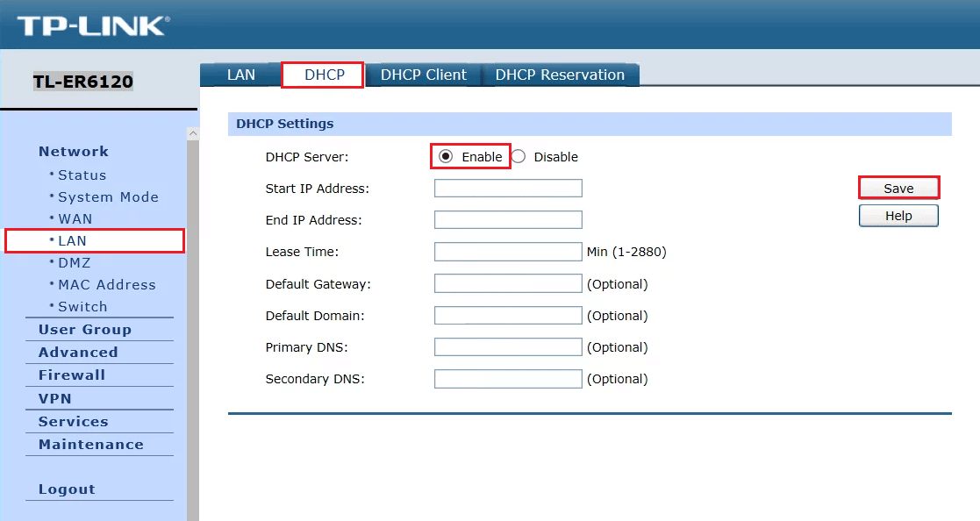Open Status under Network
This screenshot has height=521, width=980.
coord(82,175)
